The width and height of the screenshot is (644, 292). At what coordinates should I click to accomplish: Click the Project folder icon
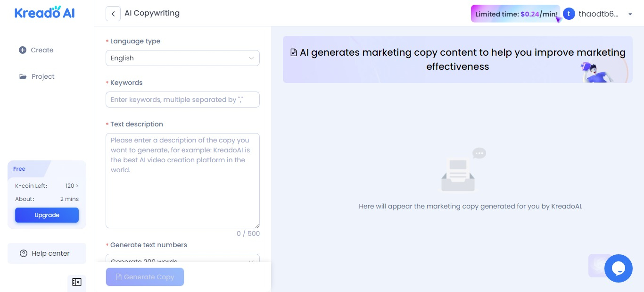[x=23, y=76]
